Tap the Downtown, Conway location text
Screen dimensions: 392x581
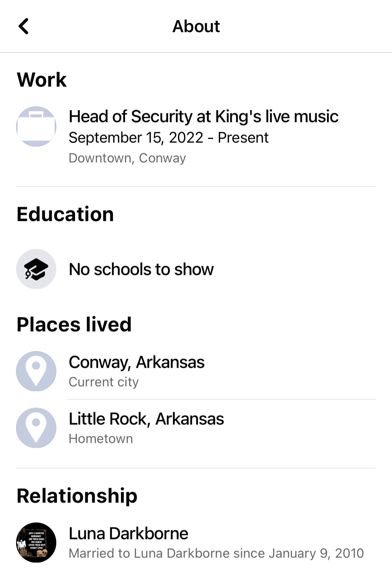point(127,158)
